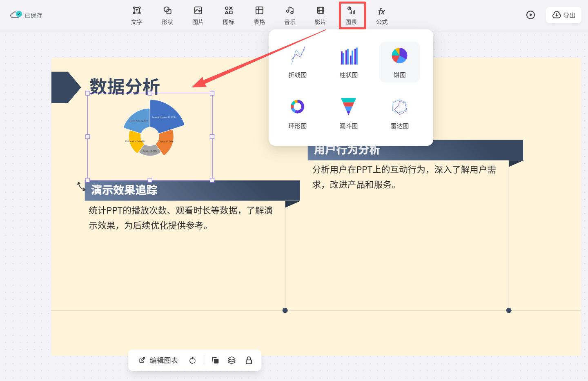This screenshot has height=381, width=588.
Task: Insert a 雷达图 radar chart
Action: click(x=400, y=113)
